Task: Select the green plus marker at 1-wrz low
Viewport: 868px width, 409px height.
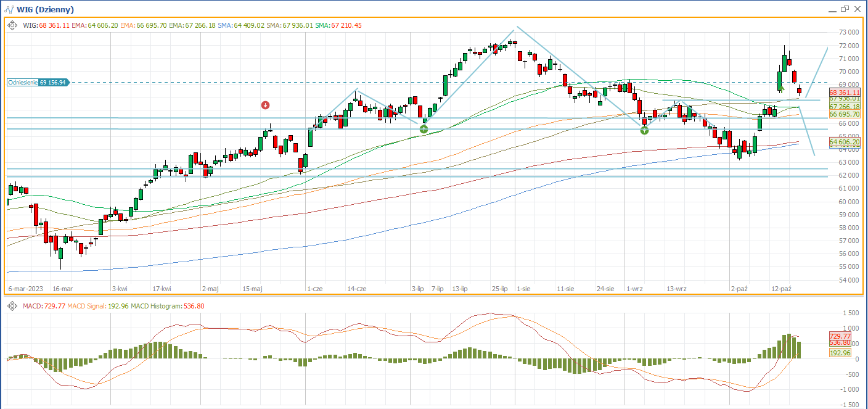Action: tap(644, 130)
